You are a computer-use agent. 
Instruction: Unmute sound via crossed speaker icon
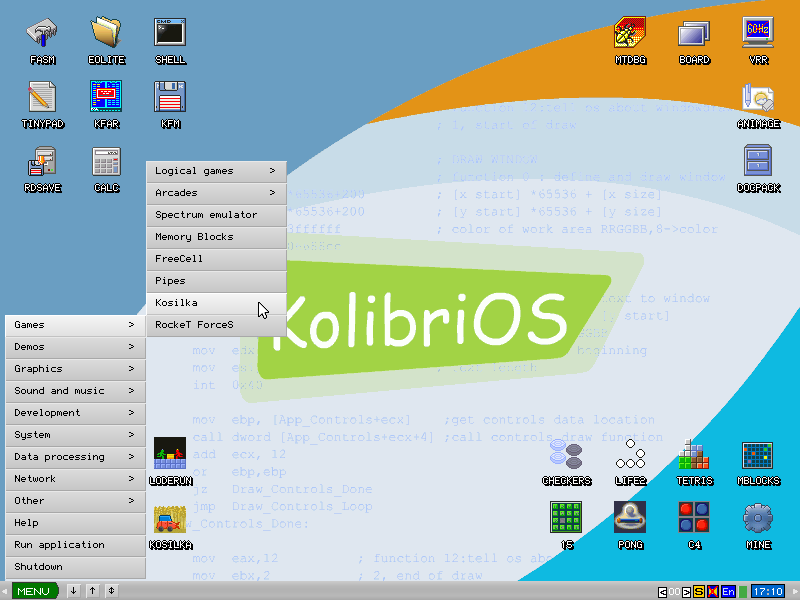(712, 591)
